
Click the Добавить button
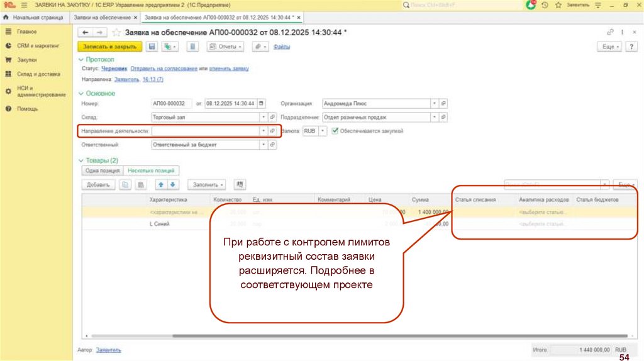point(98,185)
